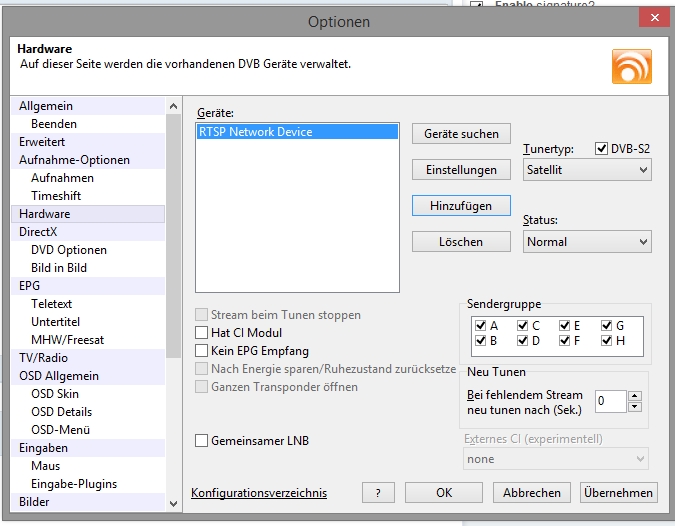Select Aufnahmen in the options tree
Image resolution: width=675 pixels, height=526 pixels.
click(x=62, y=178)
